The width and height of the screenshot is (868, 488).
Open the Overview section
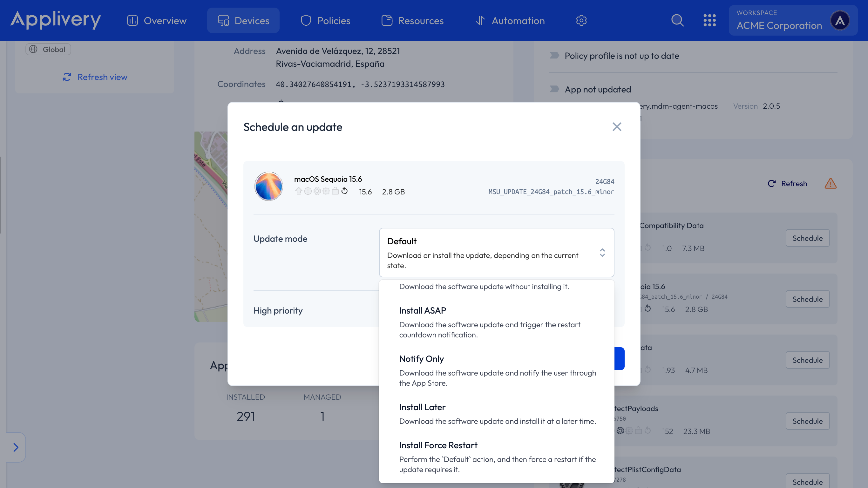click(157, 21)
